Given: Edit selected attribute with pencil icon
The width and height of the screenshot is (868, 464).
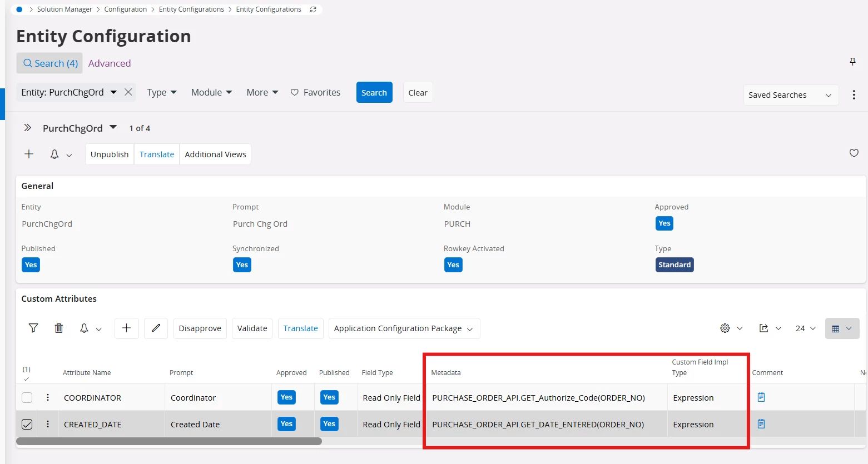Looking at the screenshot, I should 156,328.
